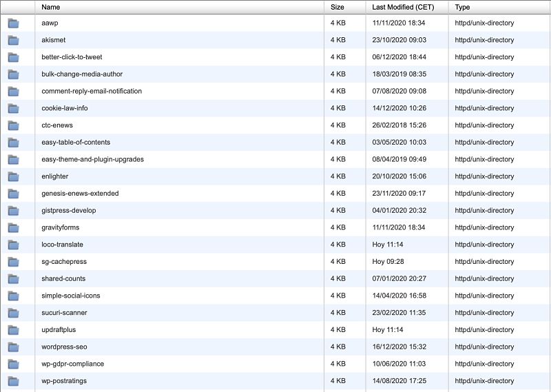The height and width of the screenshot is (392, 551).
Task: Click the wordpress-seo folder icon
Action: [13, 347]
